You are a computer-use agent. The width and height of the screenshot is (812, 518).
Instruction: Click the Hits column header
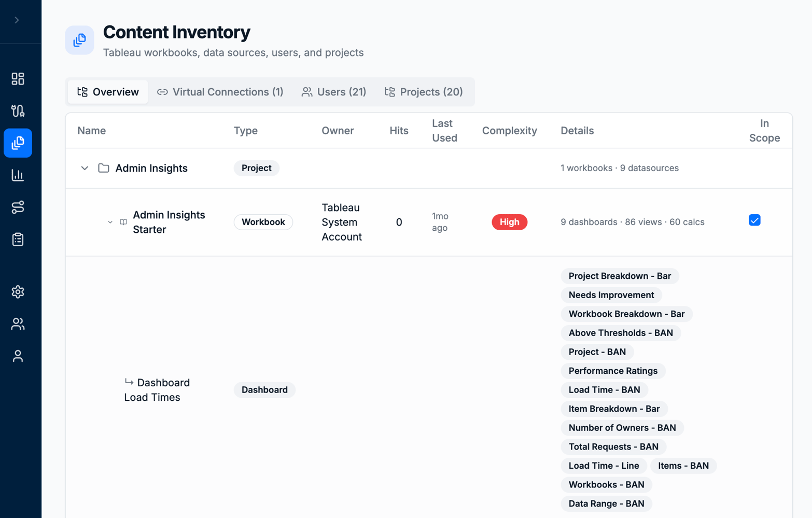tap(399, 131)
